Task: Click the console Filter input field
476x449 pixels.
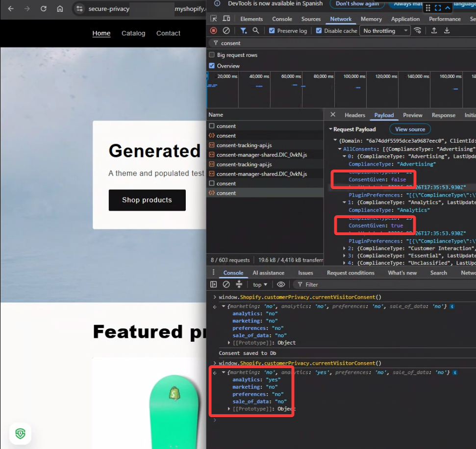Action: [385, 284]
